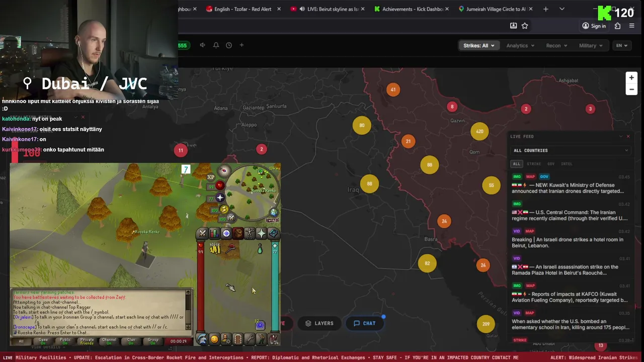Collapse the Live Feed panel chevron

click(x=620, y=136)
